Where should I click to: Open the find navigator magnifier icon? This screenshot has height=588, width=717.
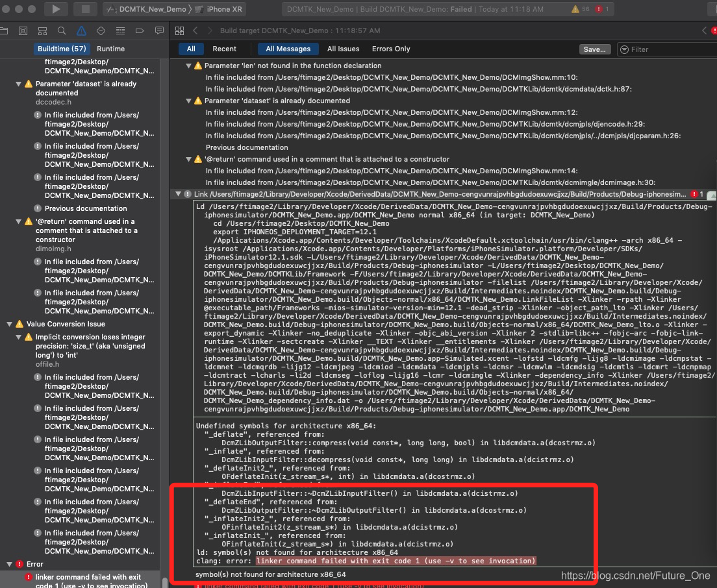[x=62, y=31]
